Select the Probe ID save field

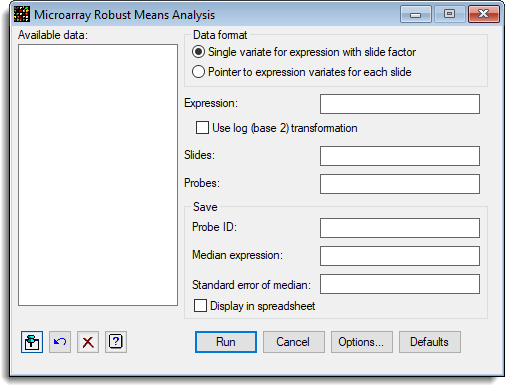tap(400, 228)
